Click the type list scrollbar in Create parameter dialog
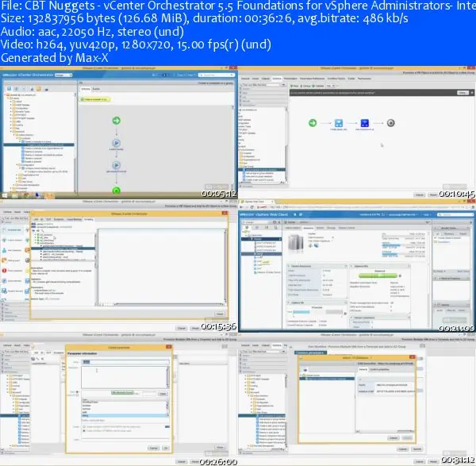 [168, 408]
